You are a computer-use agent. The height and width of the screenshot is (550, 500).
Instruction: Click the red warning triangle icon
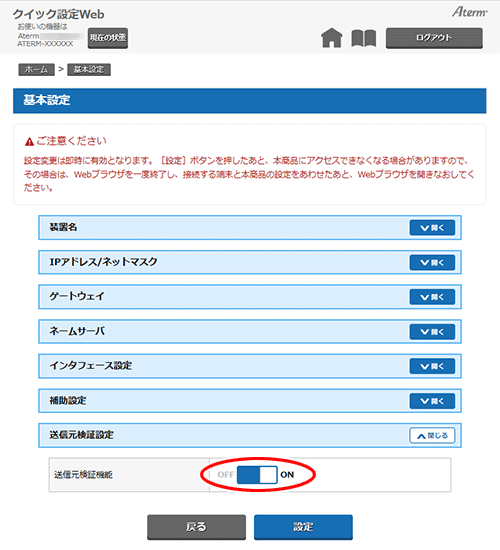[x=29, y=142]
